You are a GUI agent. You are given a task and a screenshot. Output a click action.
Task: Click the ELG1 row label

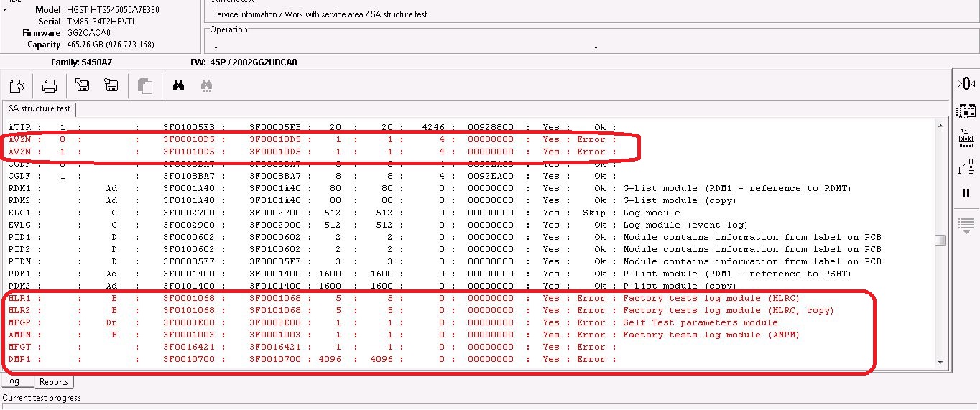[19, 213]
